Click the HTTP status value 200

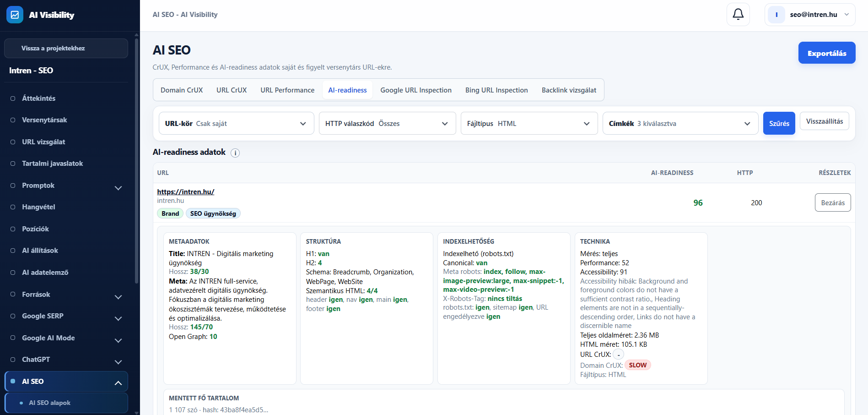click(756, 203)
